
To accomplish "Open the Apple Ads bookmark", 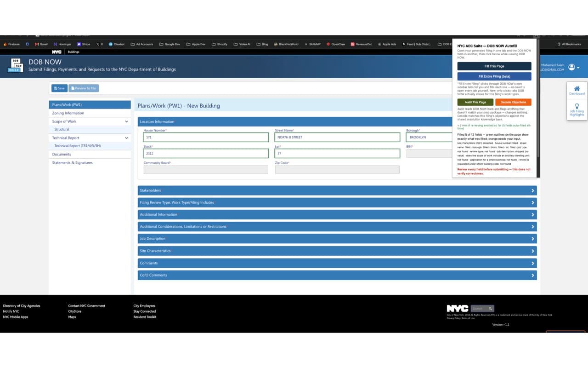I will (387, 44).
